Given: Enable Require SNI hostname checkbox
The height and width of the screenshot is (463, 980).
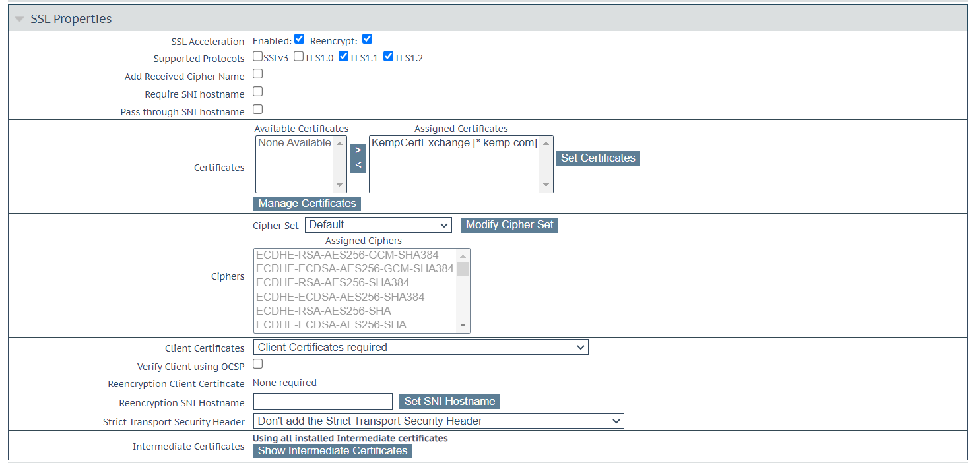Looking at the screenshot, I should pos(258,92).
